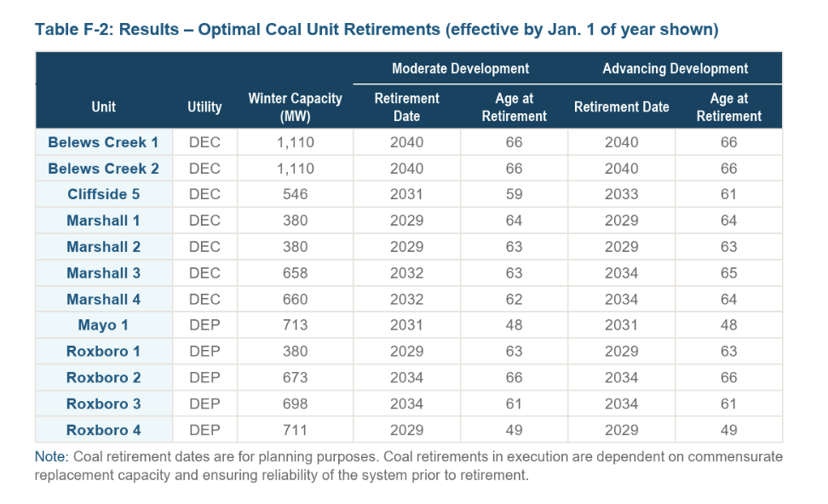Click the Cliffside 5 unit name
This screenshot has height=504, width=828.
tap(103, 194)
